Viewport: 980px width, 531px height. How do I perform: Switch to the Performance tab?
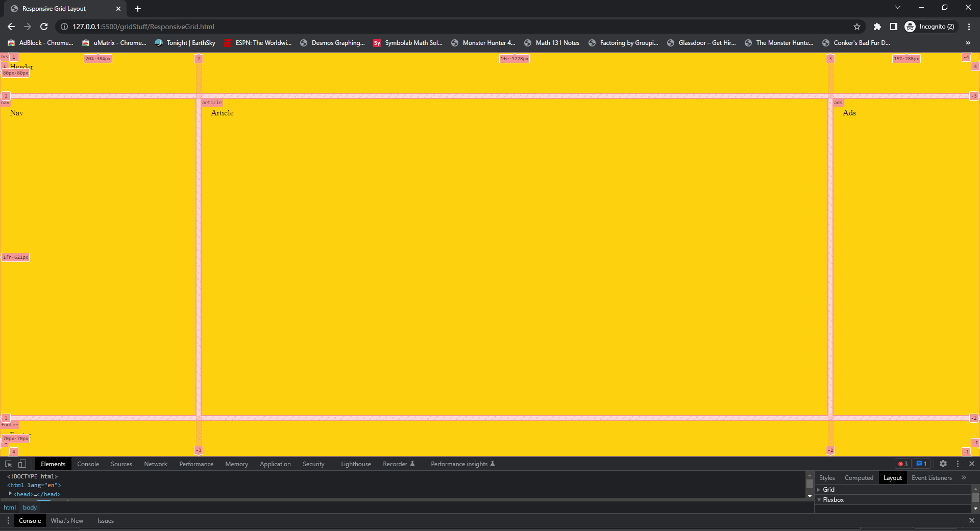tap(197, 464)
